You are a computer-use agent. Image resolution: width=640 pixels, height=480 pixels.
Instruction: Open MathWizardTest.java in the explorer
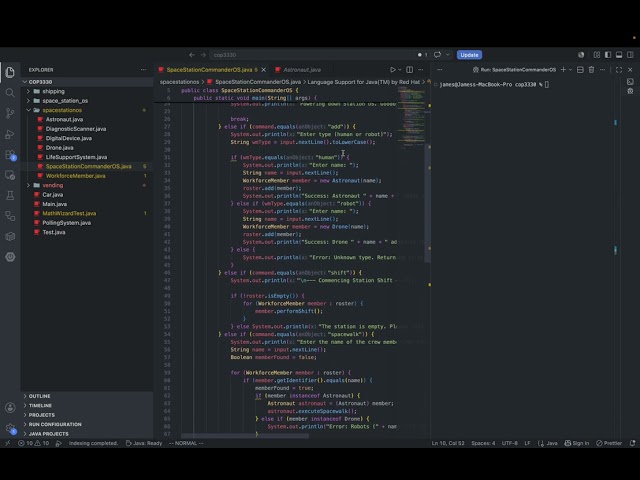[69, 213]
